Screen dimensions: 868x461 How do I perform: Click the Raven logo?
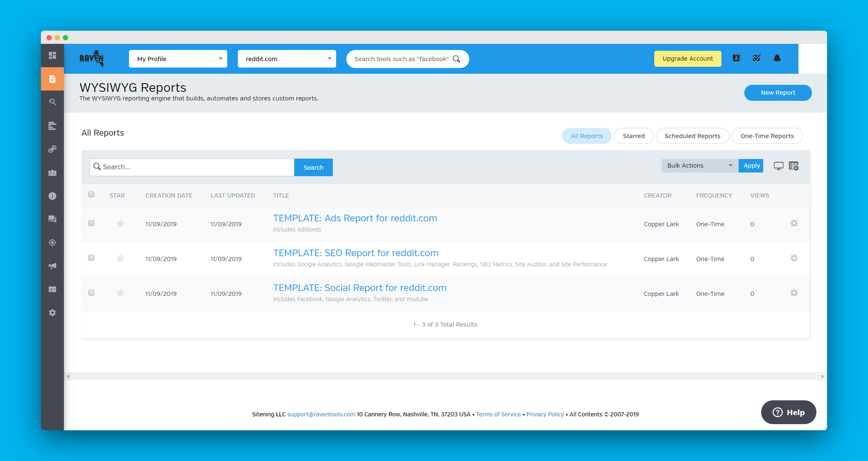tap(92, 58)
